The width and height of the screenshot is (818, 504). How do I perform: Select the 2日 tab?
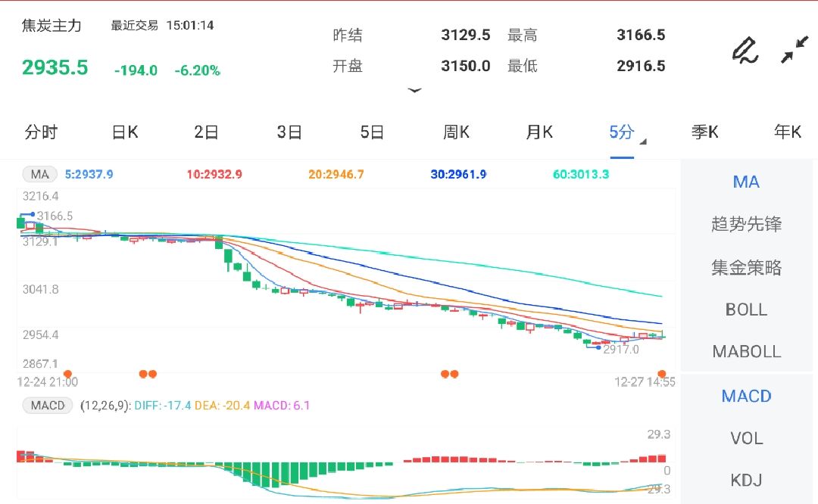coord(207,132)
